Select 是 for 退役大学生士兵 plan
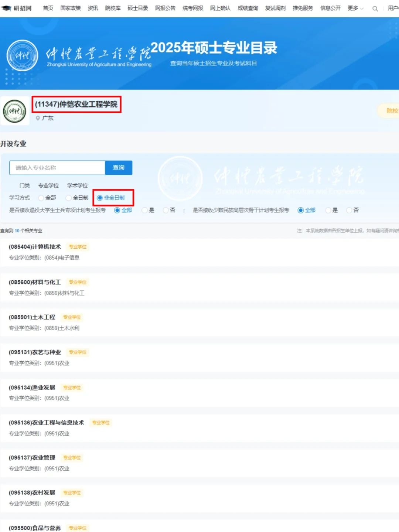This screenshot has height=532, width=399. click(144, 210)
